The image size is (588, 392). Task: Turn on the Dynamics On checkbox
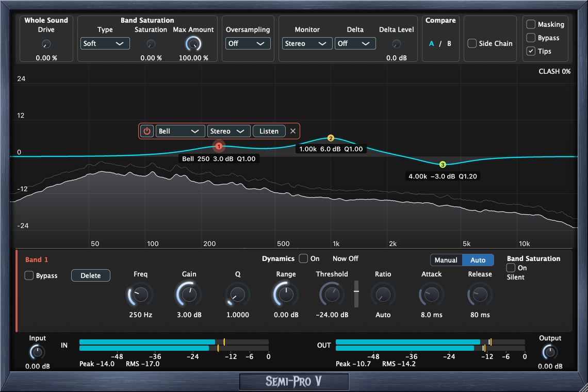pyautogui.click(x=303, y=258)
